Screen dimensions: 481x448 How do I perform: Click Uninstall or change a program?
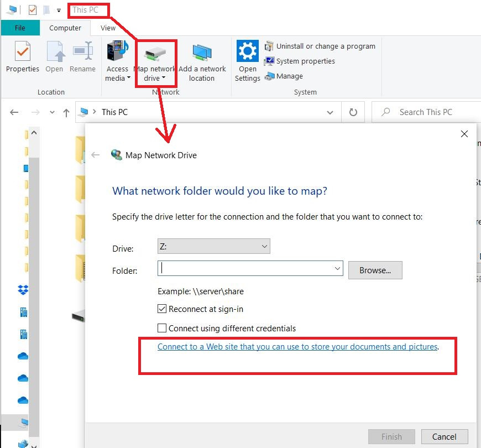pyautogui.click(x=320, y=46)
